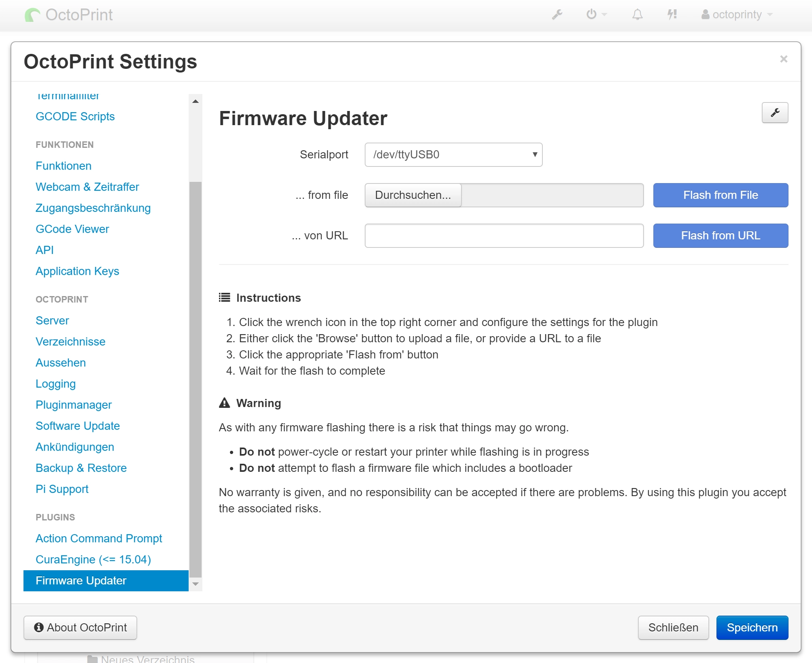
Task: Click the Warning heading text
Action: pyautogui.click(x=259, y=403)
